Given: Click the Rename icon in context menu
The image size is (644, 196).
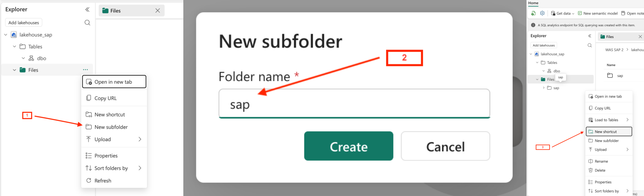Looking at the screenshot, I should click(591, 162).
